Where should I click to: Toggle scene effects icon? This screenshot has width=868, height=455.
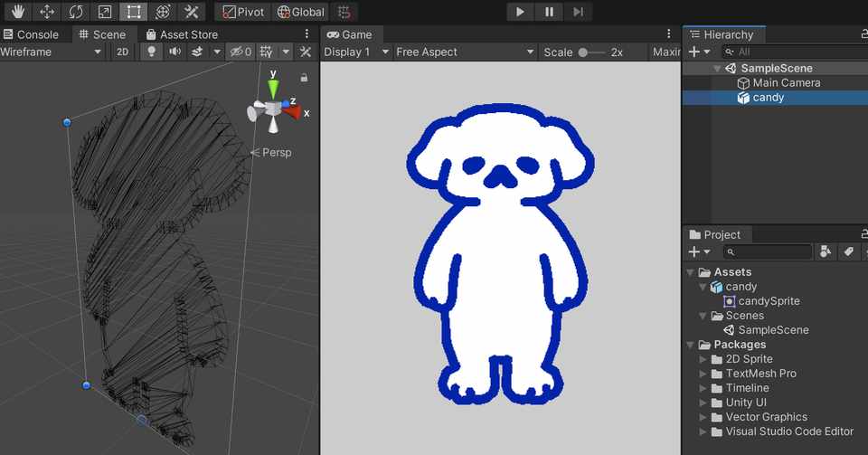(196, 52)
